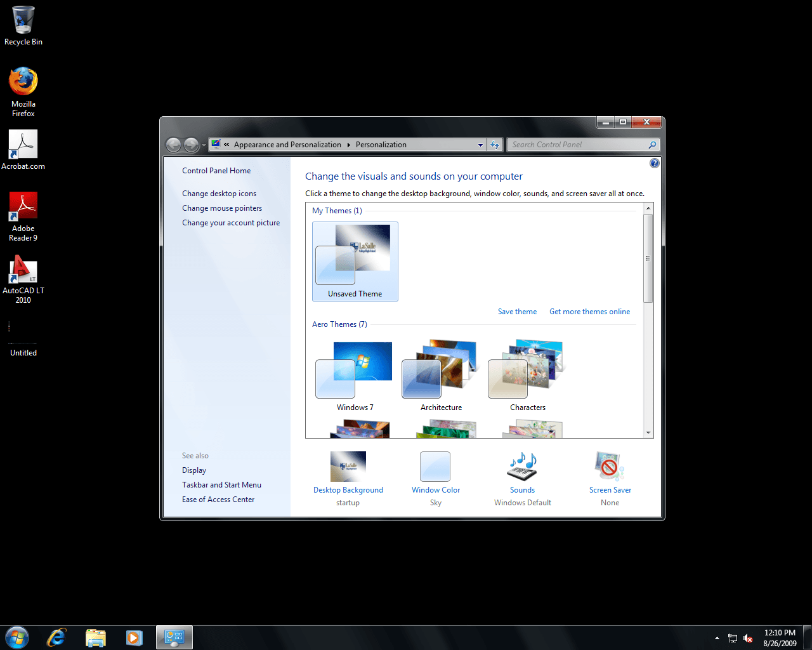Select the Unsaved Theme under My Themes

click(355, 262)
